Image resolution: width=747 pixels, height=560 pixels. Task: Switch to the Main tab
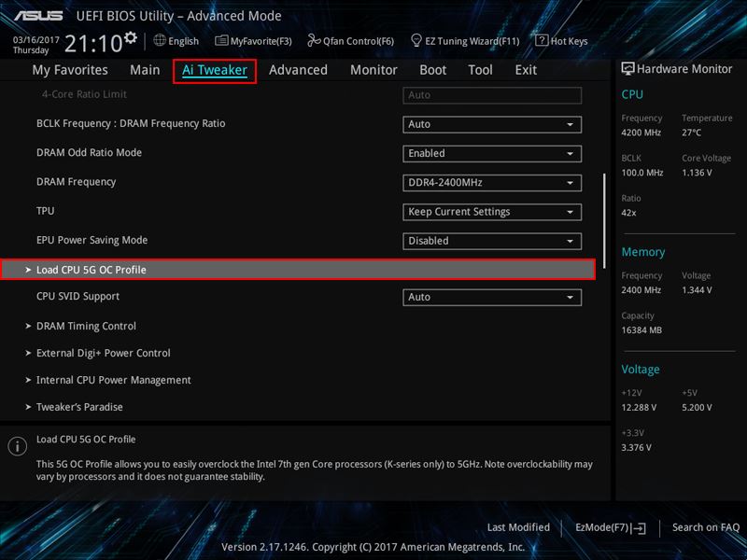tap(145, 70)
